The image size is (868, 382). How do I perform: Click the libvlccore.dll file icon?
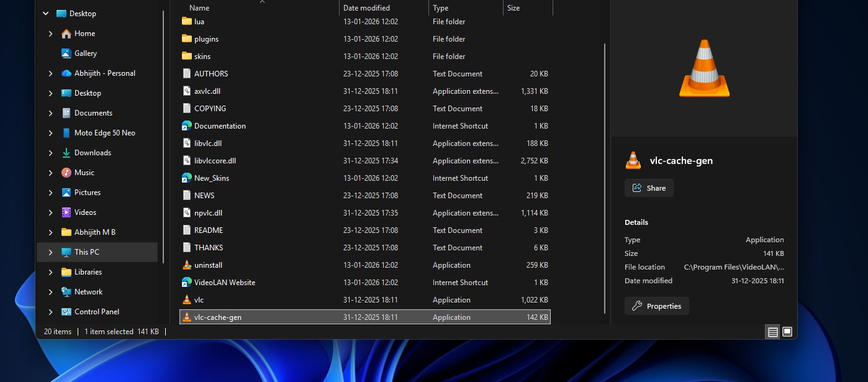point(187,160)
